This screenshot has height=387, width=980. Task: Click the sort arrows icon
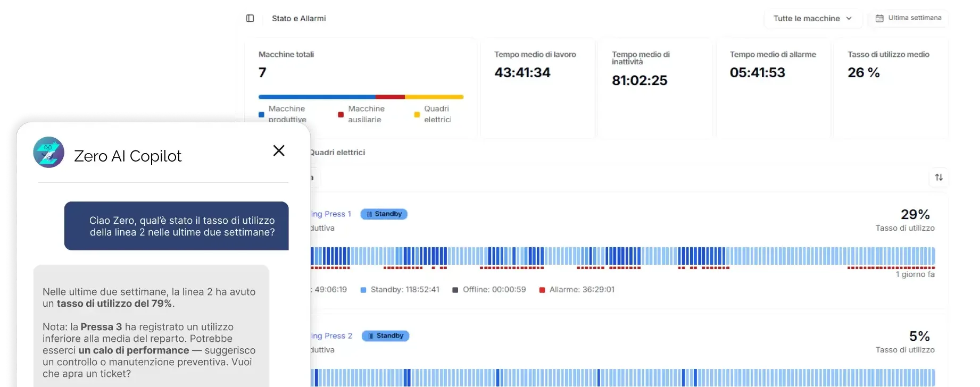[939, 178]
